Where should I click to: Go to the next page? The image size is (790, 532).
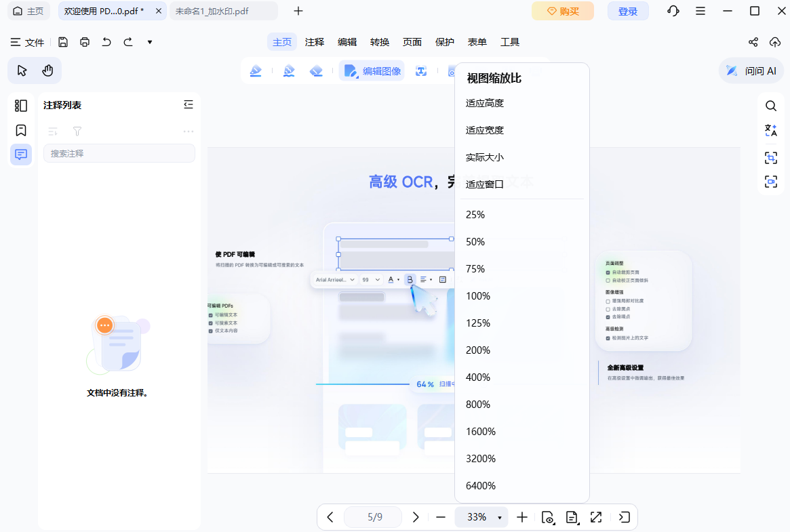(416, 517)
